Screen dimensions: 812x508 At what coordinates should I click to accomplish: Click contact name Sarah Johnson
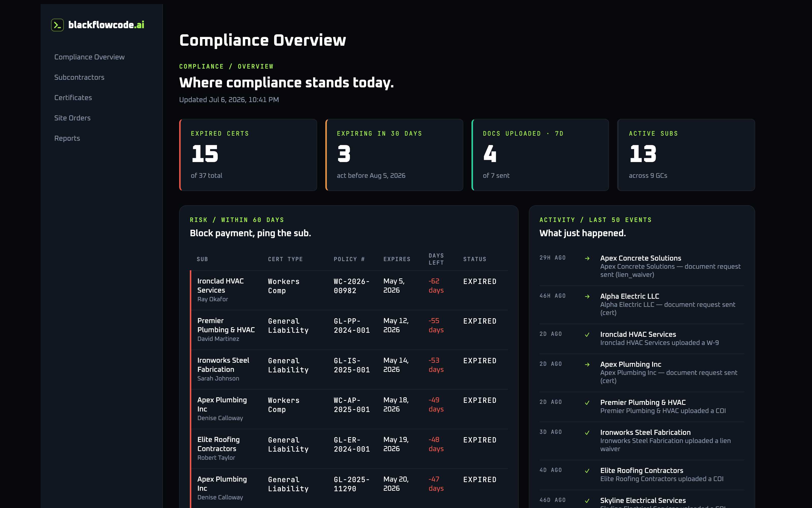point(218,378)
